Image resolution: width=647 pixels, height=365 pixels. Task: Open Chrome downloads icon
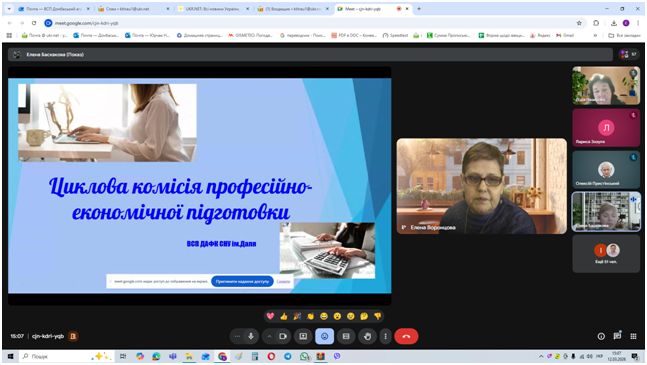coord(614,23)
